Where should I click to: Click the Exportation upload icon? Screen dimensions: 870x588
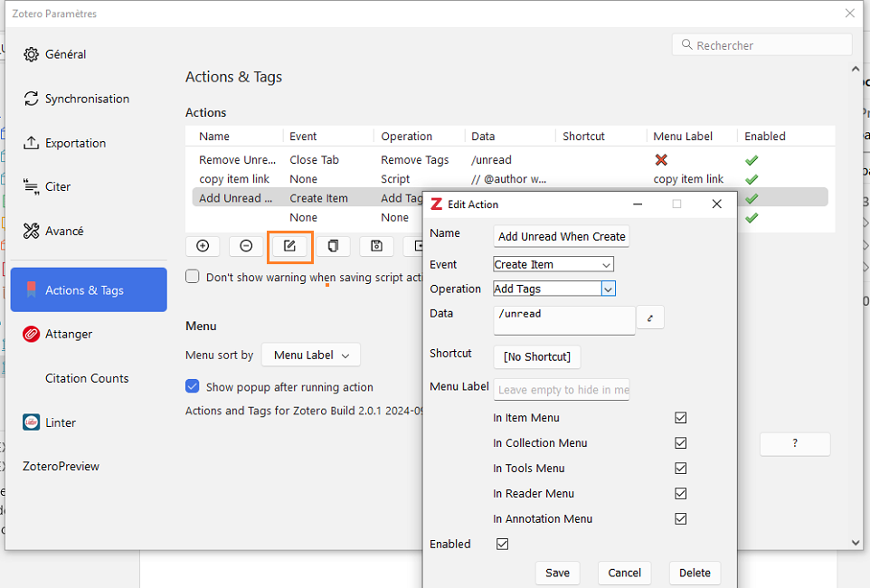[31, 143]
